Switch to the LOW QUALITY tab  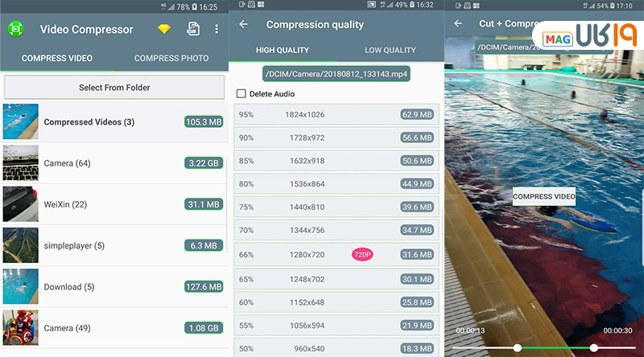(390, 50)
